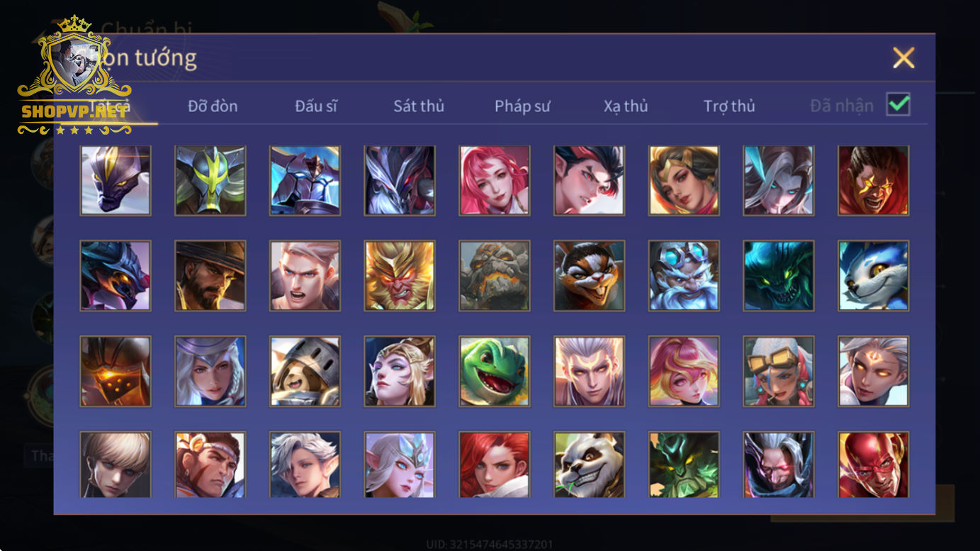980x551 pixels.
Task: Open the Sát thủ tab
Action: tap(419, 106)
